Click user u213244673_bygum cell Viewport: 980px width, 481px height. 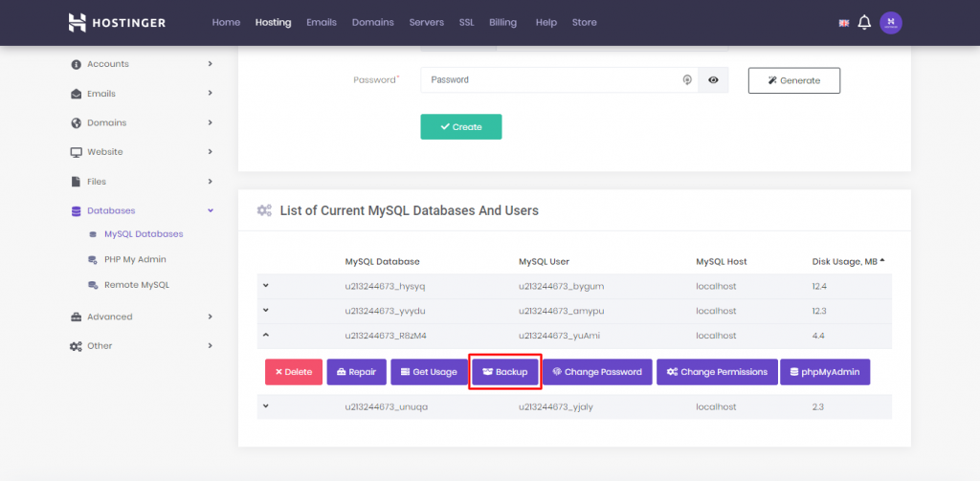coord(561,286)
